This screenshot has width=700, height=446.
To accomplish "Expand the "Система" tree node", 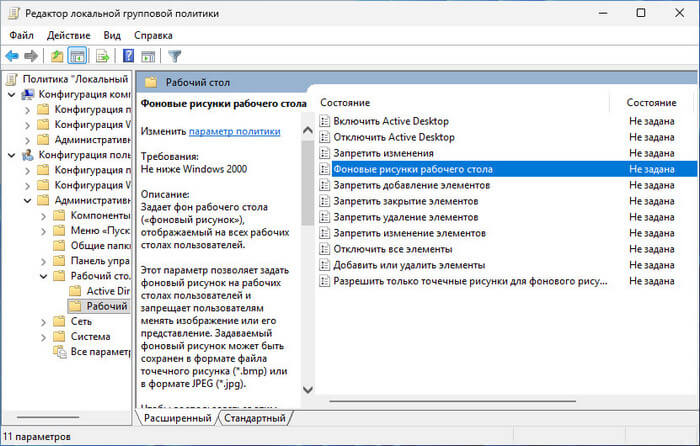I will point(43,337).
